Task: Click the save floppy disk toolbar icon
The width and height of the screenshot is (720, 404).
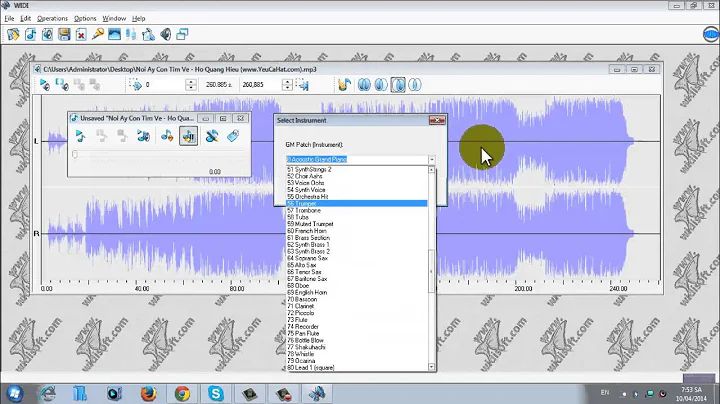Action: [64, 34]
